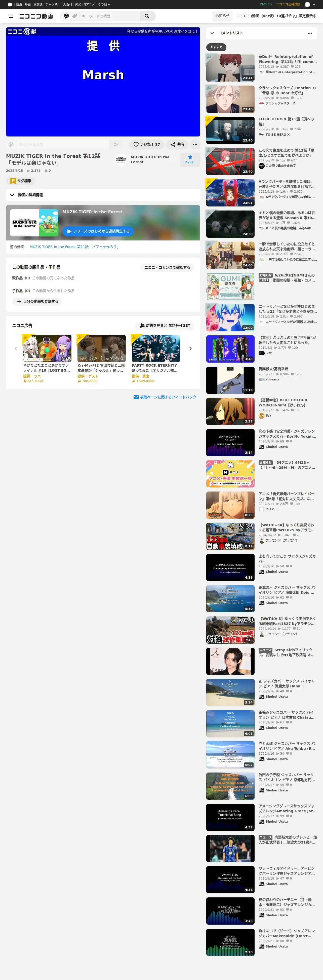This screenshot has width=323, height=980.
Task: Collapse the コメントリスト panel chevron
Action: (212, 33)
